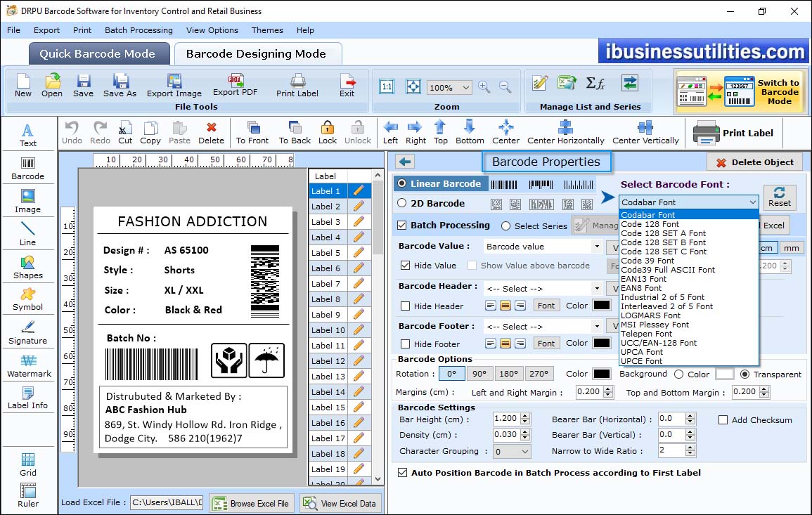Viewport: 812px width, 515px height.
Task: Choose the Select Series radio option
Action: point(506,226)
